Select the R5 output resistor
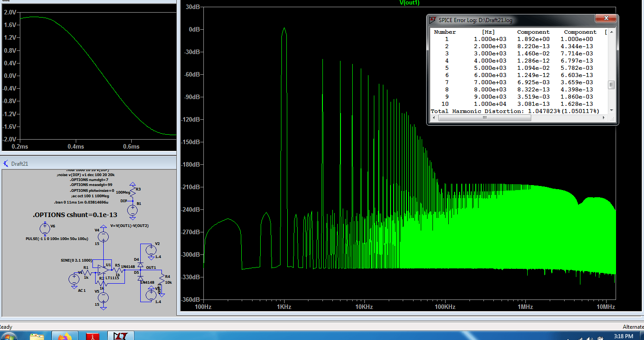Screen dimensions: 644x340 point(117,270)
